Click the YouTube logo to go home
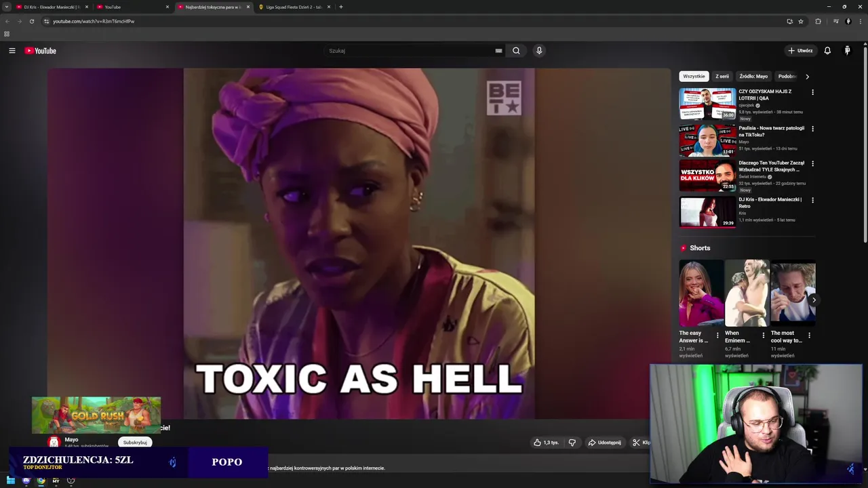Screen dimensions: 868x488 pos(41,51)
